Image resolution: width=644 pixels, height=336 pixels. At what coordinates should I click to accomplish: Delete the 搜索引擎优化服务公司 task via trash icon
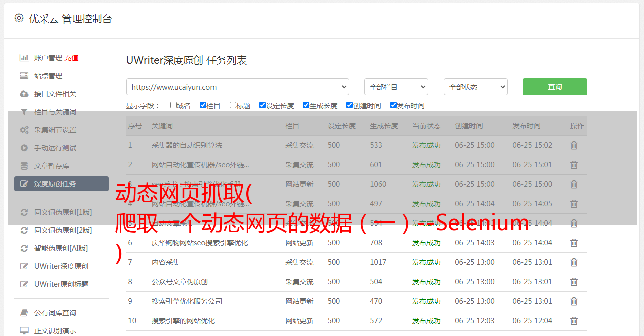tap(574, 301)
